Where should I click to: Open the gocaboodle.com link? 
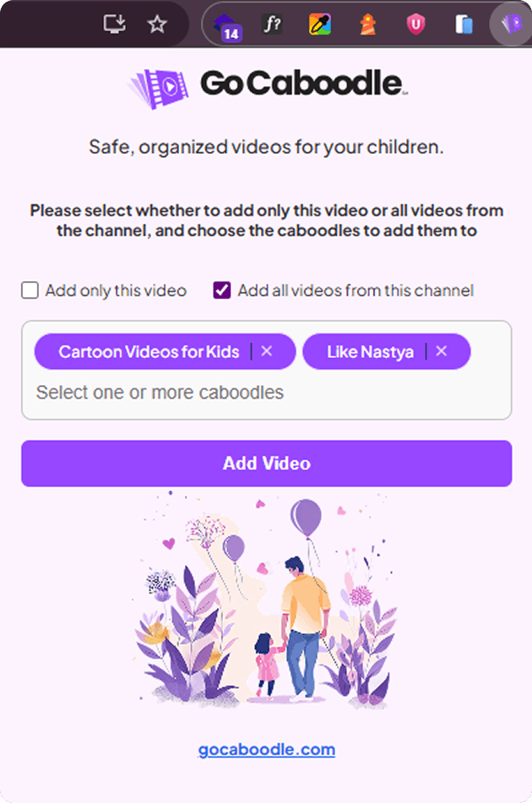267,749
